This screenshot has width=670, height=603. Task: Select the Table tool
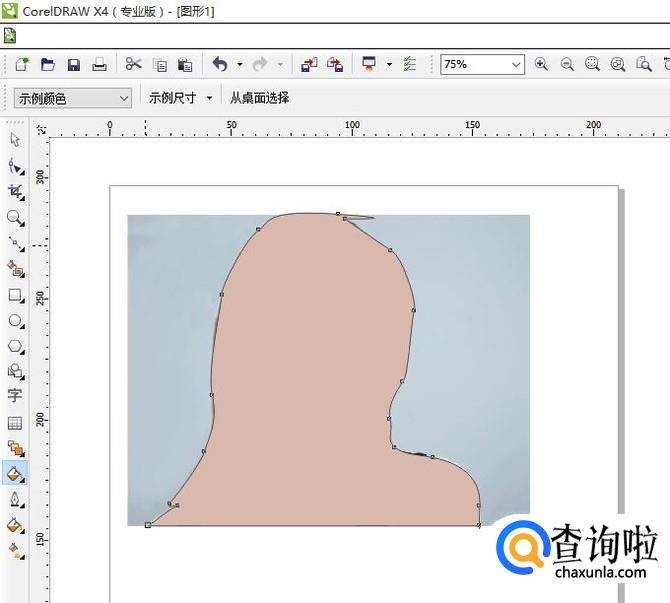[15, 423]
